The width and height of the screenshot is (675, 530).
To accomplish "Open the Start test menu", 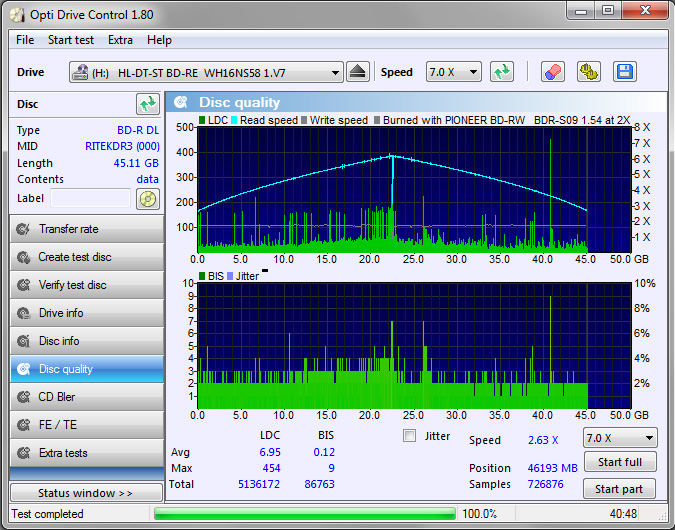I will (71, 40).
